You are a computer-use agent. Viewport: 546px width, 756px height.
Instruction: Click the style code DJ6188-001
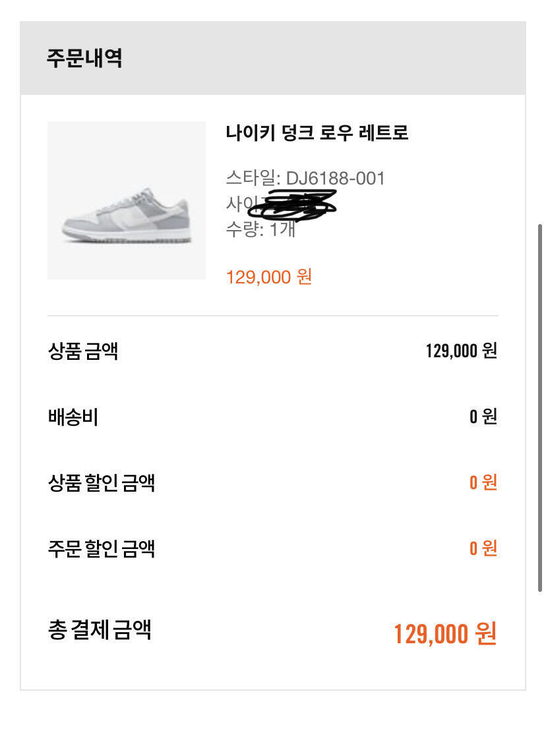[x=336, y=179]
